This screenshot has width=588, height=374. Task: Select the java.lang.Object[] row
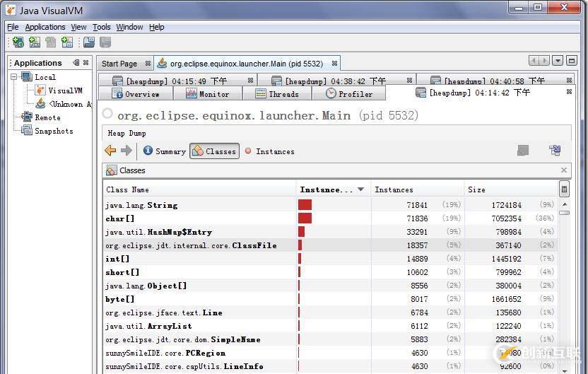pos(331,286)
